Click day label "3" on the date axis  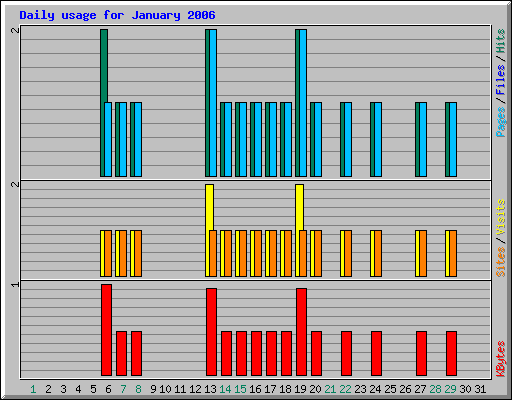(63, 389)
